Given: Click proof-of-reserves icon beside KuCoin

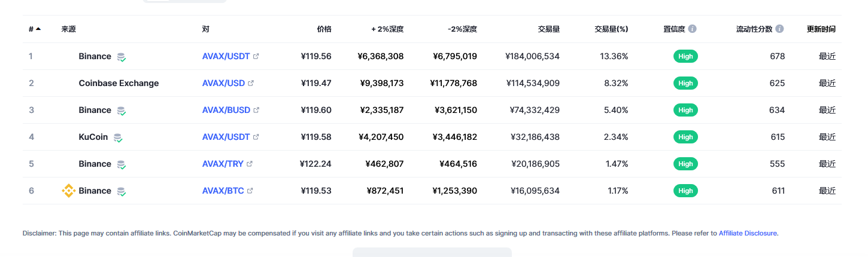Looking at the screenshot, I should (119, 137).
